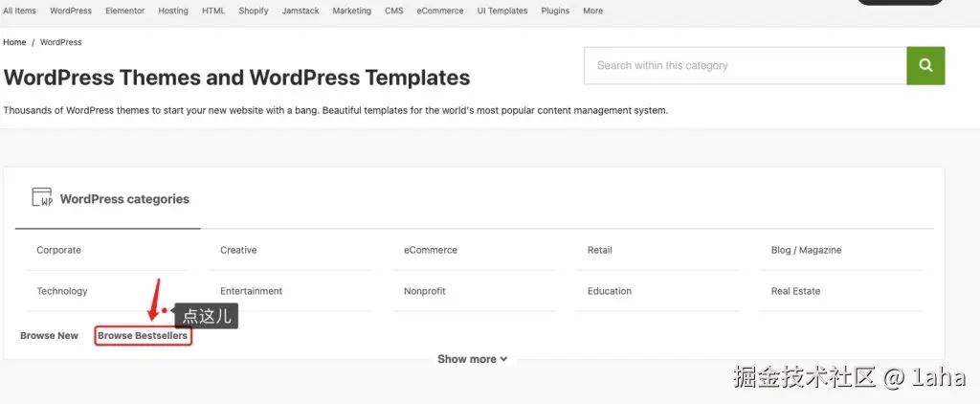Select the WordPress categories tab

[x=124, y=199]
